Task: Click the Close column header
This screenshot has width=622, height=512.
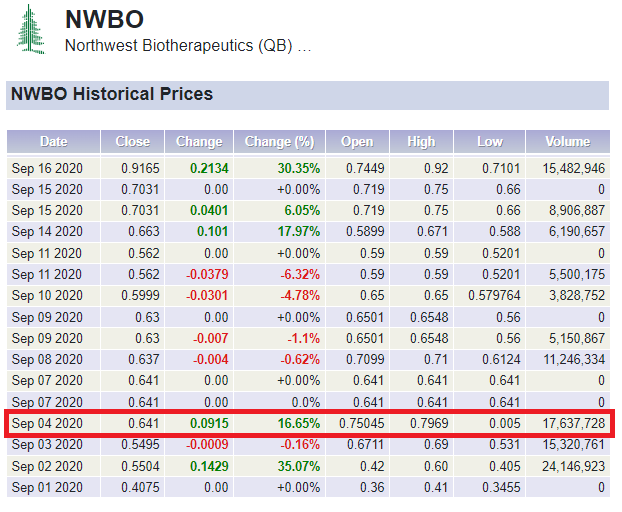Action: [x=132, y=142]
